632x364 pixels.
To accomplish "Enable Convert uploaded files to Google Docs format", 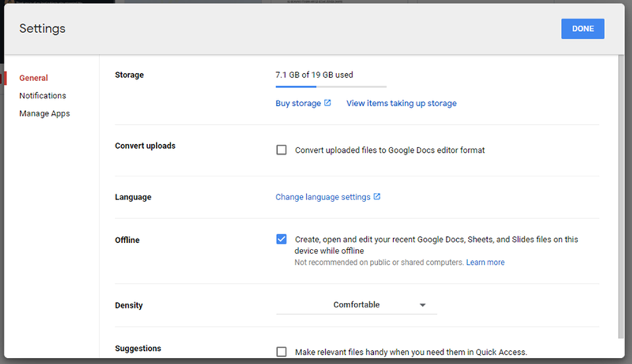I will (x=281, y=150).
